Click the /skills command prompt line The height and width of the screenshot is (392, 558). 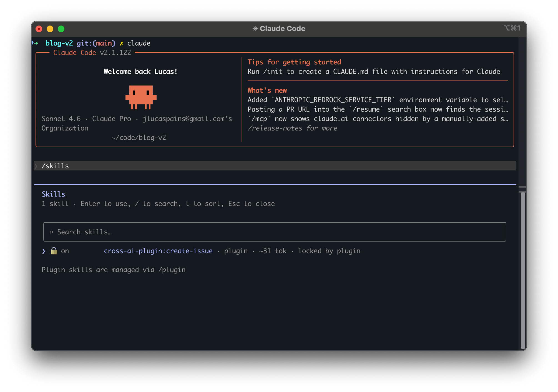tap(275, 166)
